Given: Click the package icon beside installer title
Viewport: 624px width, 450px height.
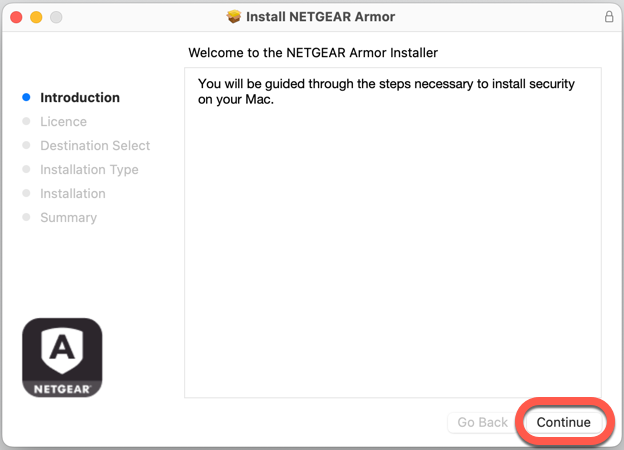Looking at the screenshot, I should coord(234,17).
